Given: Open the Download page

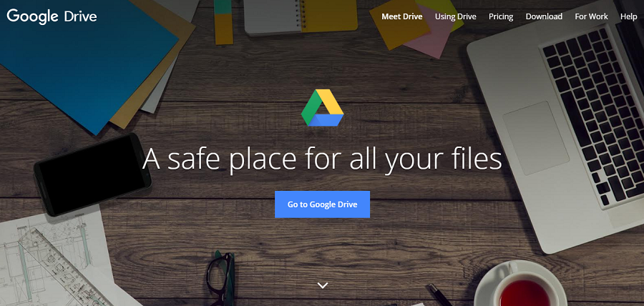Looking at the screenshot, I should point(544,16).
